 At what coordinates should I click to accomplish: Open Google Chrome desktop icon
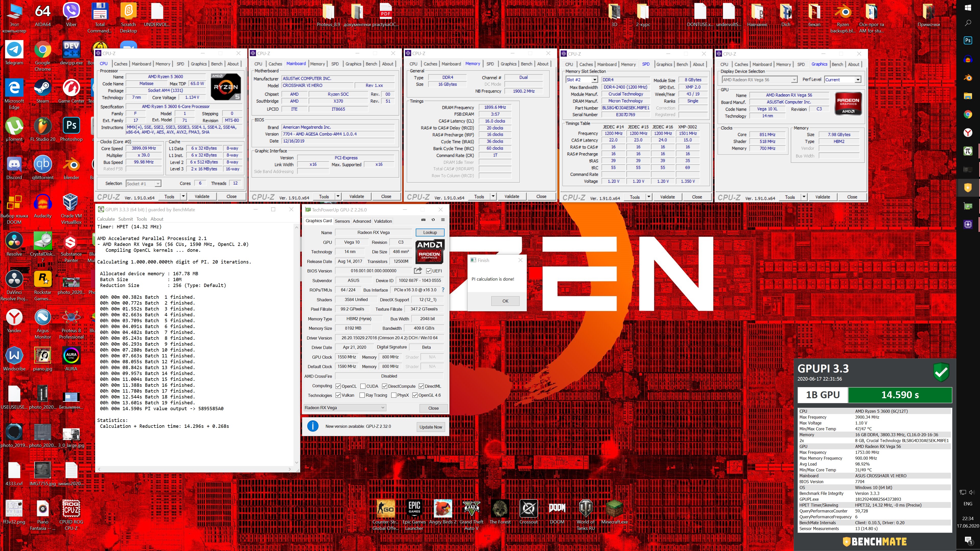click(x=43, y=56)
